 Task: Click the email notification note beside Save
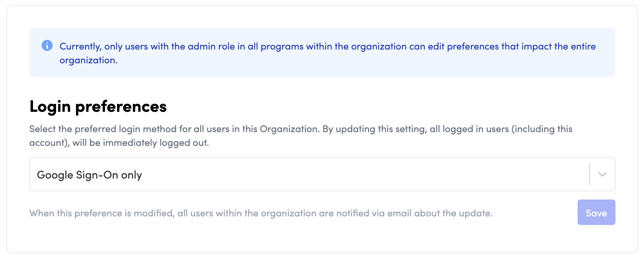tap(261, 213)
